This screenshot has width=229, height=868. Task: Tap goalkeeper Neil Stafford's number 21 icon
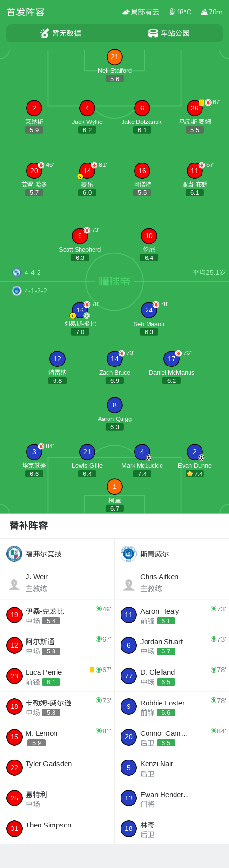114,57
